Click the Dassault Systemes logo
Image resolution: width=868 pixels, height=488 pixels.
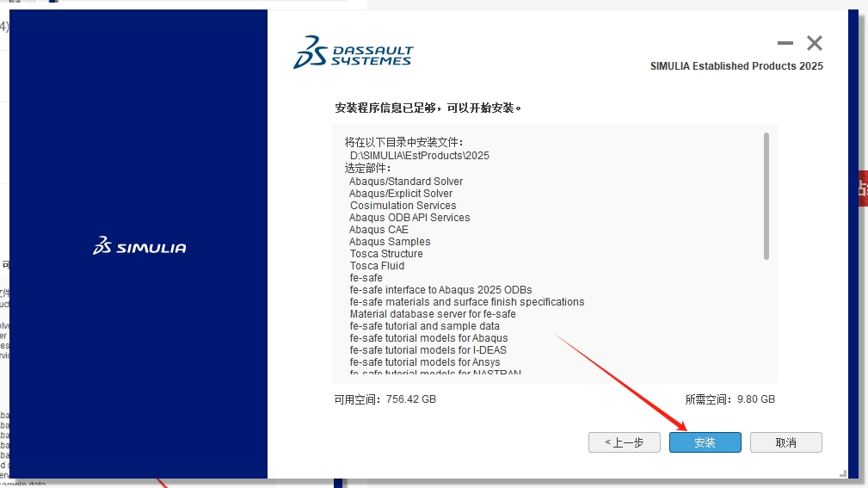pos(353,52)
